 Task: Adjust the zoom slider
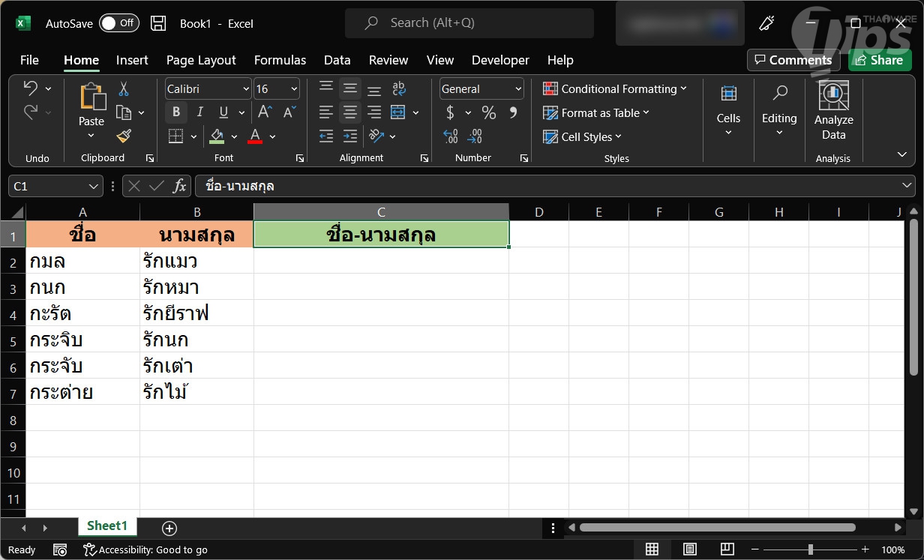click(809, 550)
